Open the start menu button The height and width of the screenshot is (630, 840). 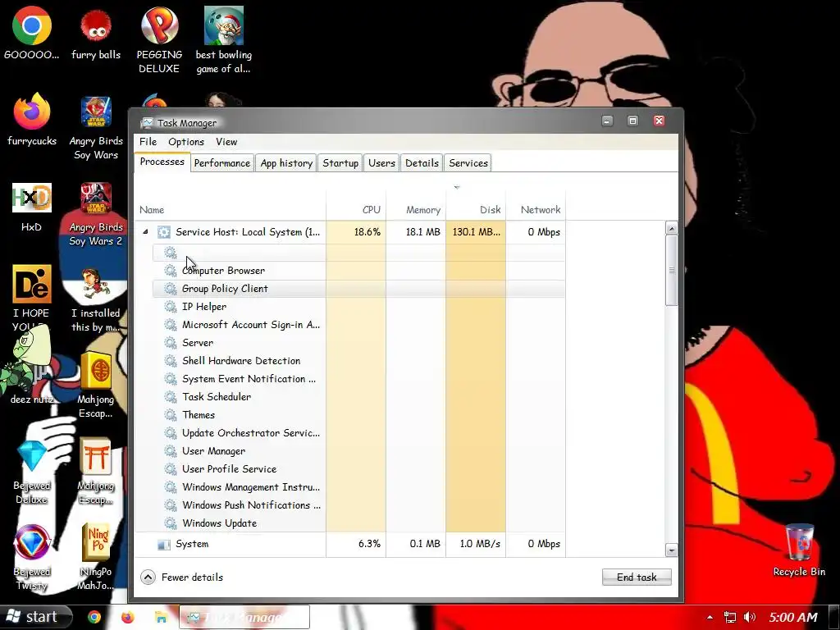point(35,617)
